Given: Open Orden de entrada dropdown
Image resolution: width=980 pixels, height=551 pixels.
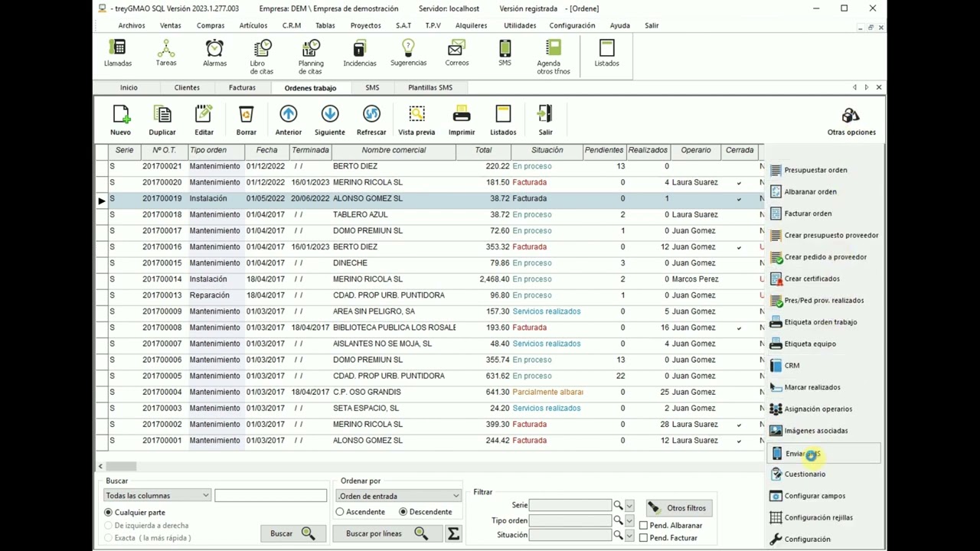Looking at the screenshot, I should click(399, 496).
